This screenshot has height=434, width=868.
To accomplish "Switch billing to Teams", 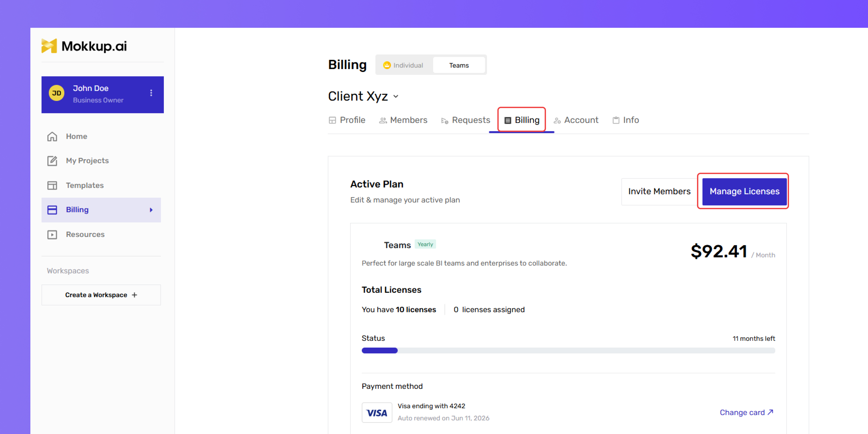I will pyautogui.click(x=459, y=65).
